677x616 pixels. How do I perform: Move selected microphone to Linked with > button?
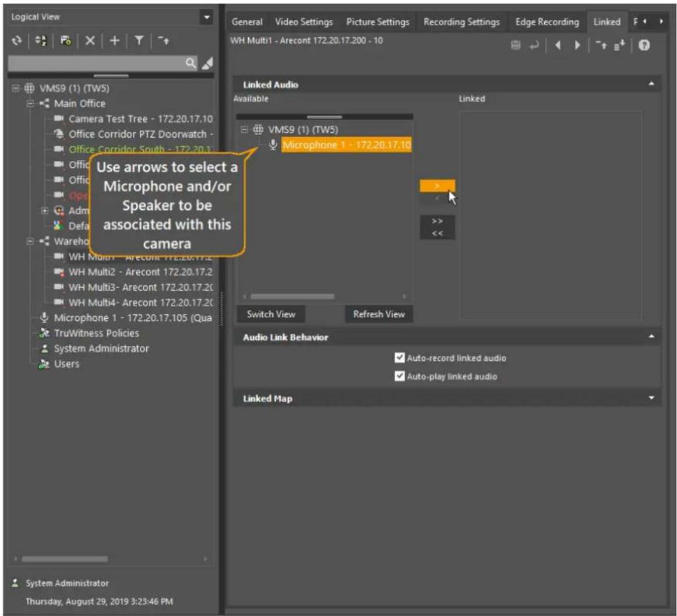click(x=437, y=186)
